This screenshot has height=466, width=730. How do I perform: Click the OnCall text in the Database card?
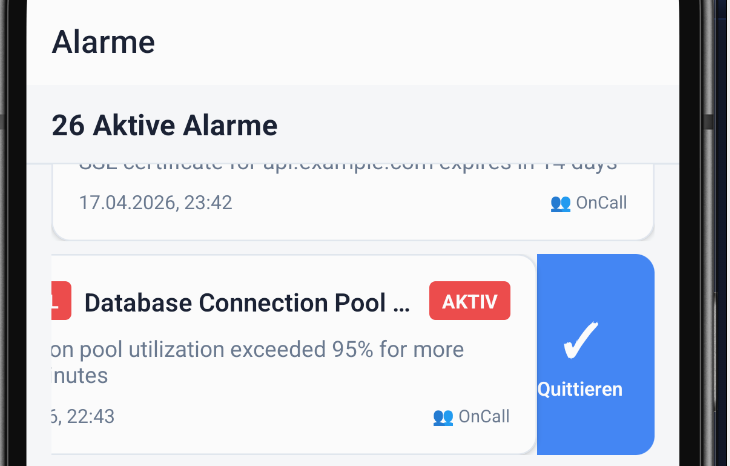click(x=484, y=417)
